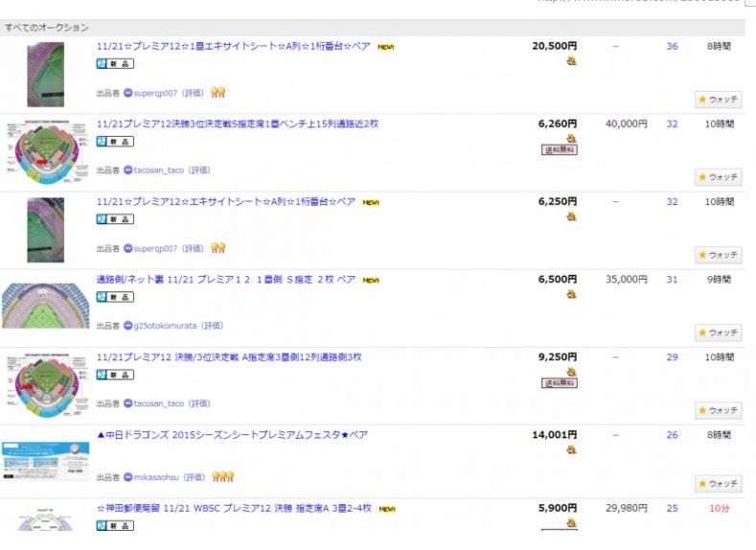Screen dimensions: 756x550
Task: Click 送料無料 badge on 9,250円 listing
Action: click(x=560, y=383)
